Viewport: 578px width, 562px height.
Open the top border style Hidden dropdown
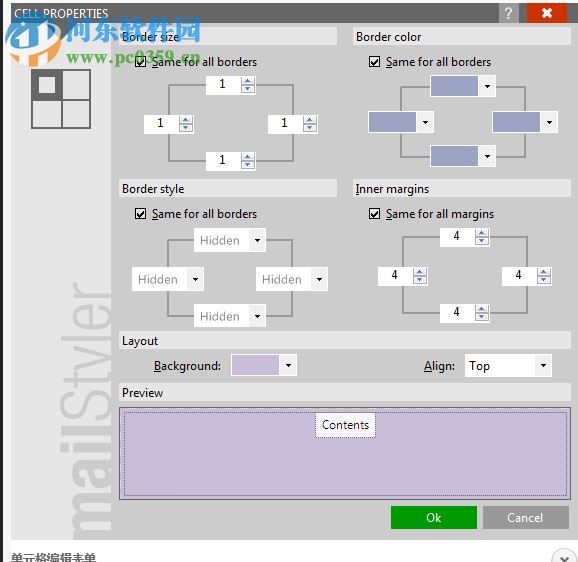pyautogui.click(x=230, y=240)
